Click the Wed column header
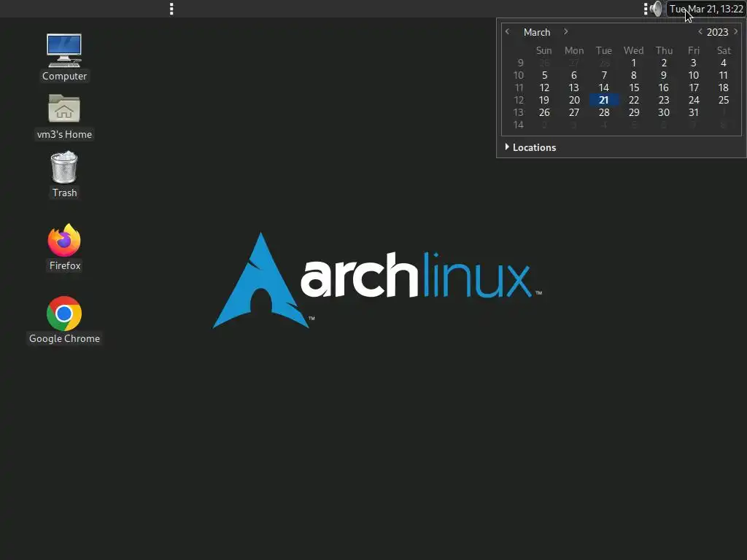Viewport: 747px width, 560px height. pos(634,50)
